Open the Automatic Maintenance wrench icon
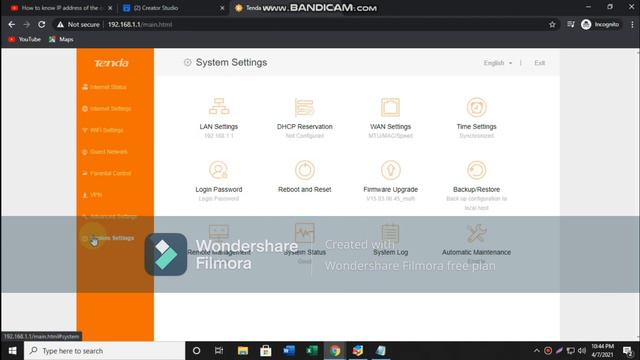Screen dimensions: 640x360 [x=476, y=233]
